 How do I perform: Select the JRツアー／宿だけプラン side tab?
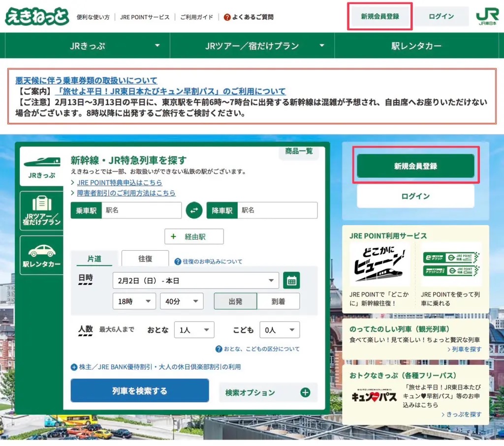[42, 211]
